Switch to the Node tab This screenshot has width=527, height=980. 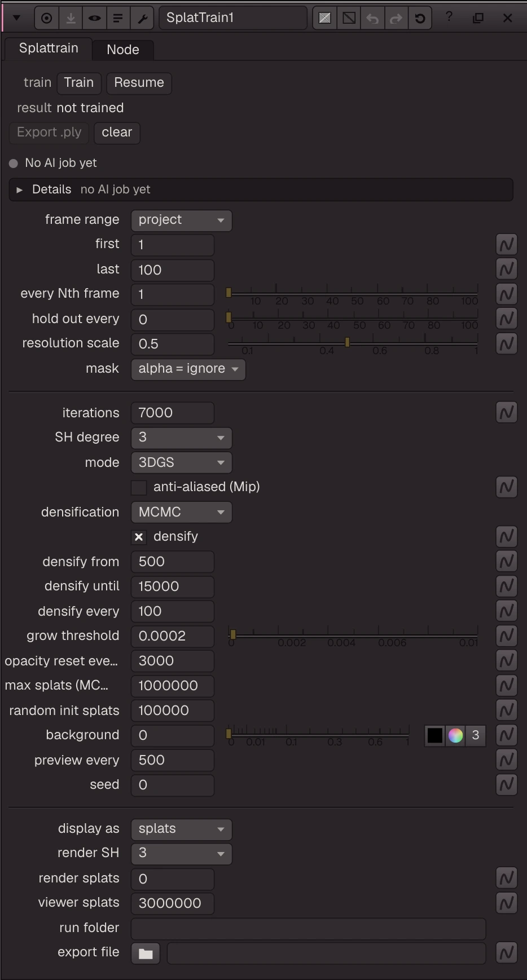pos(123,50)
